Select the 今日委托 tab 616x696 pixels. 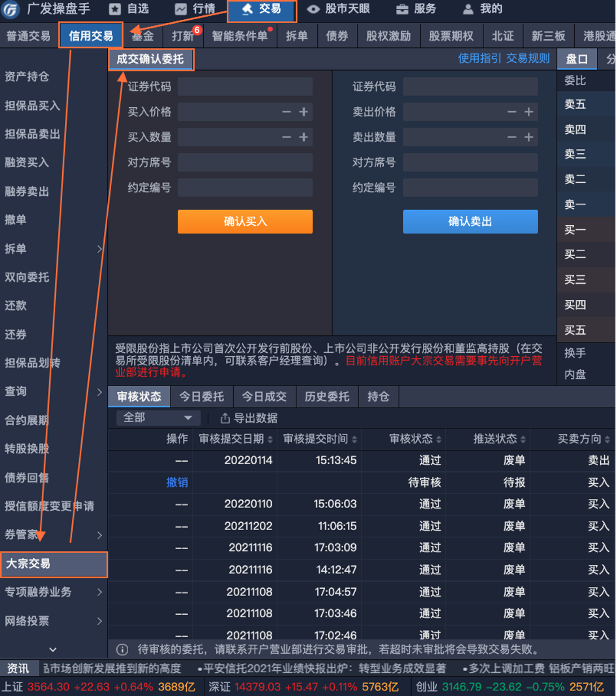pos(202,397)
